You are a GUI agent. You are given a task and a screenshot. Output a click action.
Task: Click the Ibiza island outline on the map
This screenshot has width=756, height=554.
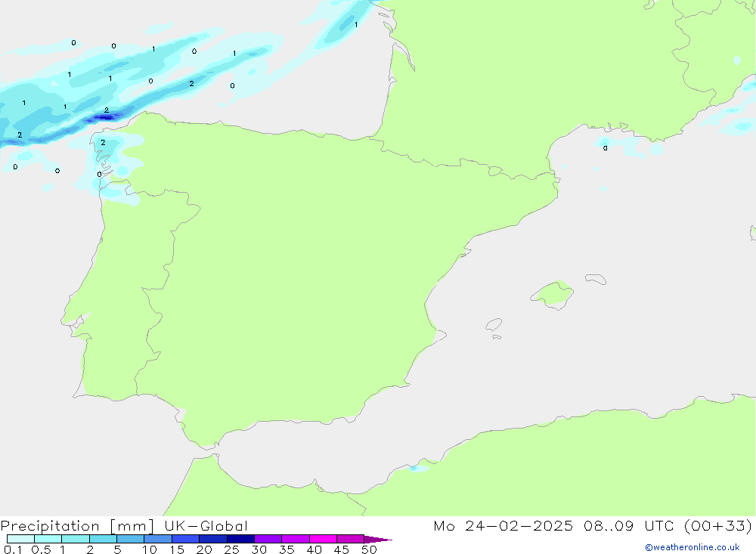(494, 324)
